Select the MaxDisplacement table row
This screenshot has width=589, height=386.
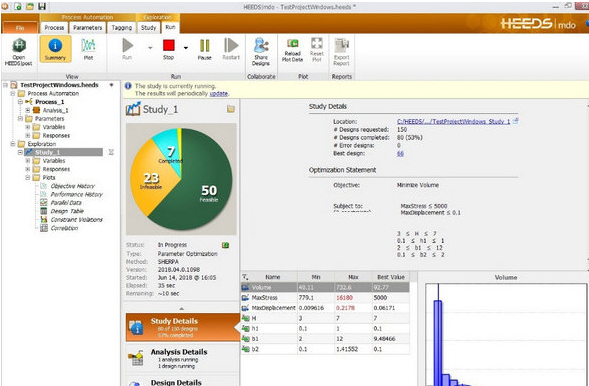tap(325, 308)
